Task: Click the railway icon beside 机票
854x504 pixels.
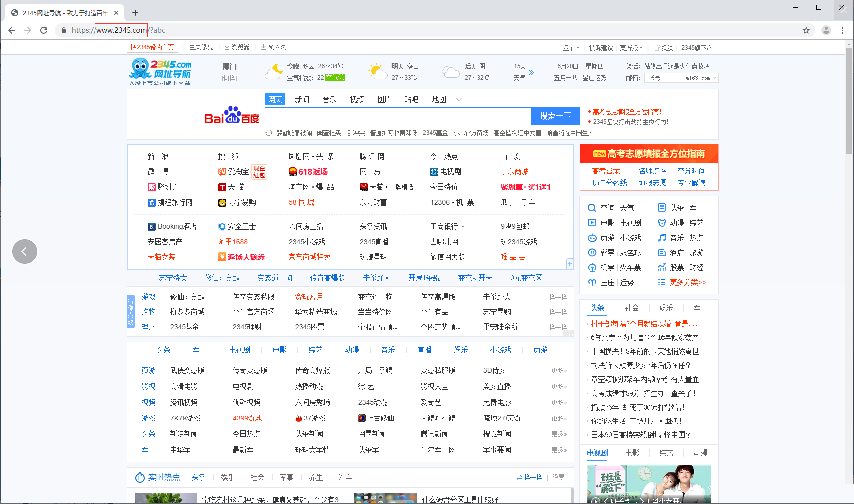Action: [x=592, y=267]
